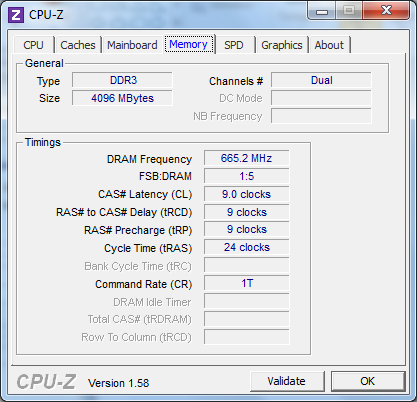
Task: Click the Channels field showing Dual
Action: point(321,80)
